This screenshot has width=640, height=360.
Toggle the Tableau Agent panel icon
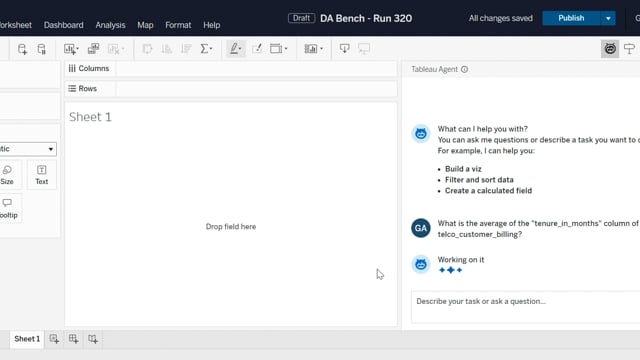[x=610, y=49]
